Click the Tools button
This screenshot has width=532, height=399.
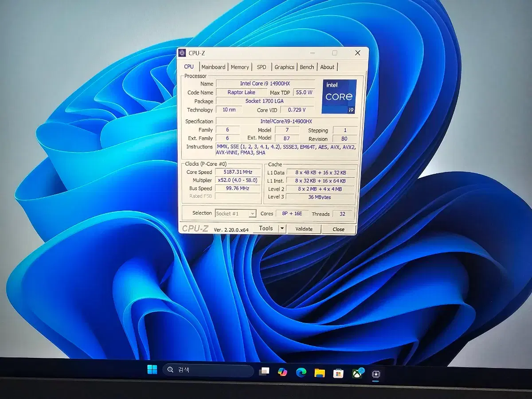(266, 228)
